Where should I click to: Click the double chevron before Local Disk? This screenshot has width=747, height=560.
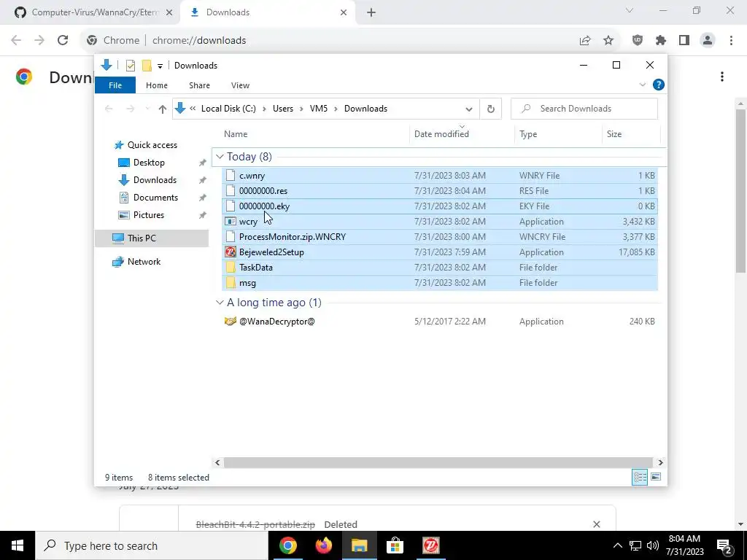[193, 109]
